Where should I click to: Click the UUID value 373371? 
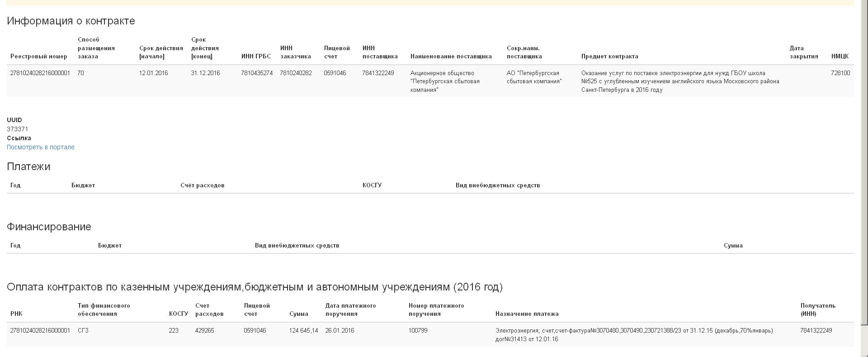18,129
